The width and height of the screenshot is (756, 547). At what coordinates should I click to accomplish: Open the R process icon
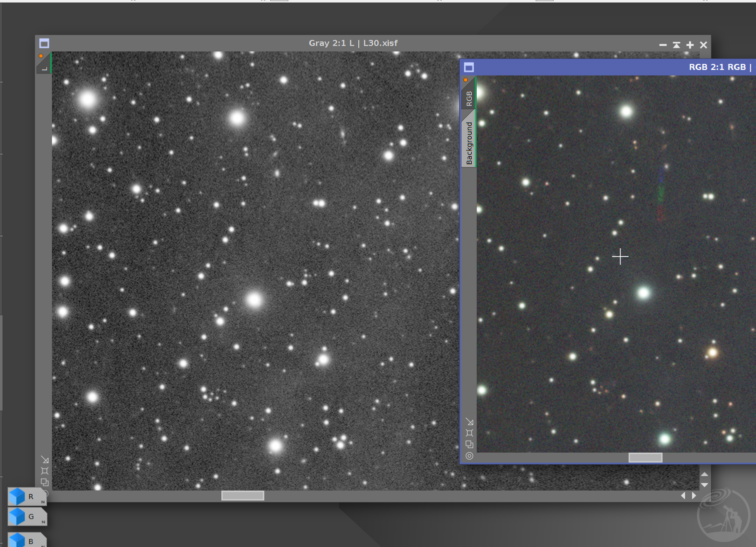[27, 497]
